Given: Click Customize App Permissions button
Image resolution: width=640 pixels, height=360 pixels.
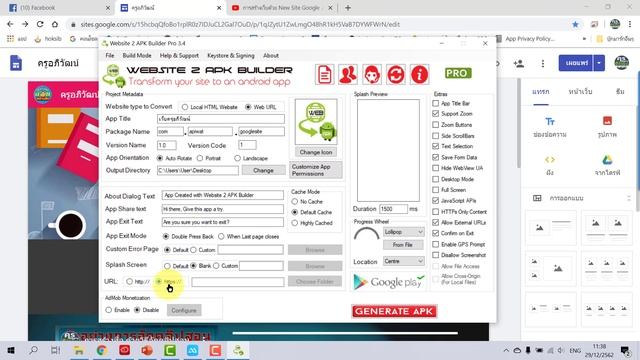Looking at the screenshot, I should coord(316,170).
